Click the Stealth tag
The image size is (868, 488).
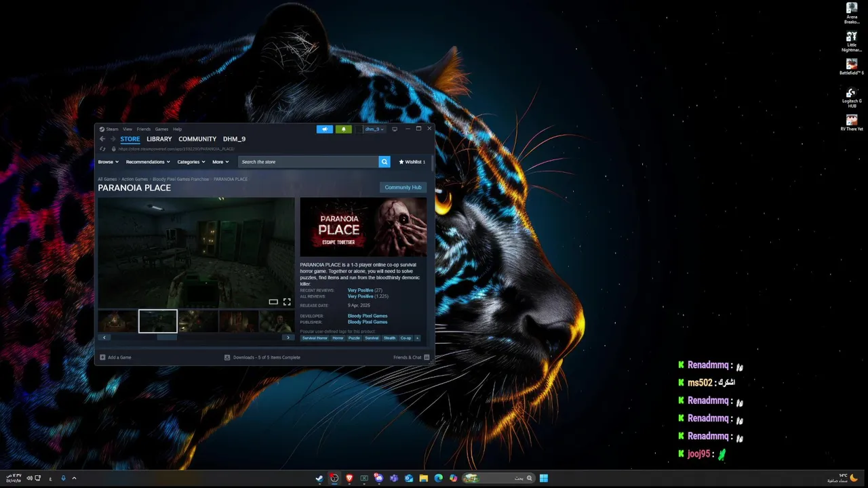tap(389, 338)
